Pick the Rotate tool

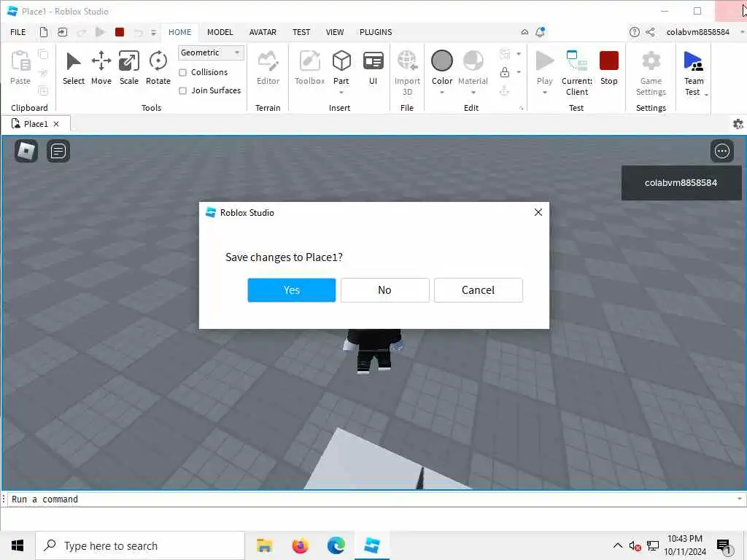coord(158,68)
